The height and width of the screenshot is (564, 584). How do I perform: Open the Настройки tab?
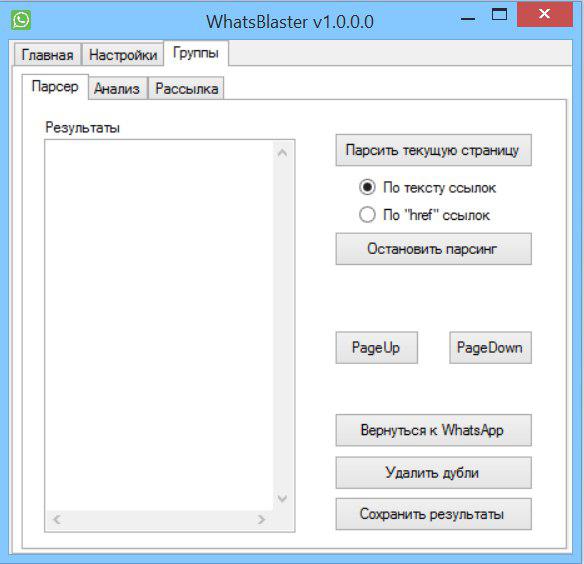pyautogui.click(x=123, y=55)
